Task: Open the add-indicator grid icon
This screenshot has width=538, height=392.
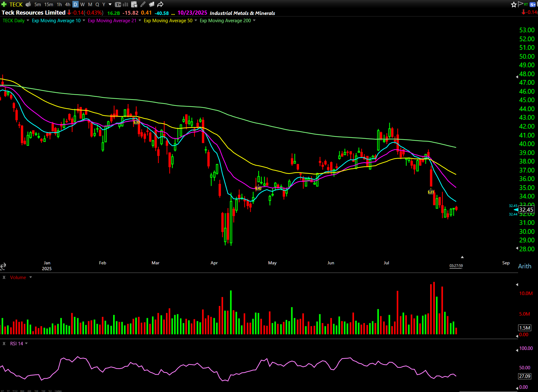Action: point(134,4)
